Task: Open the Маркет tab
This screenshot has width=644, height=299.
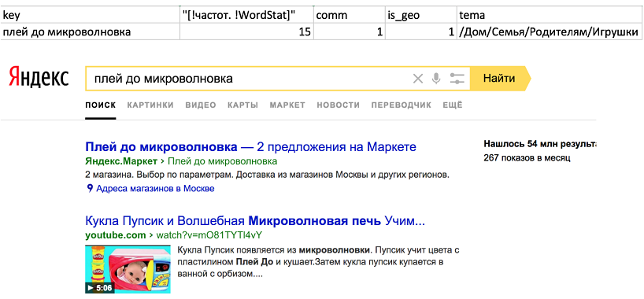Action: 287,105
